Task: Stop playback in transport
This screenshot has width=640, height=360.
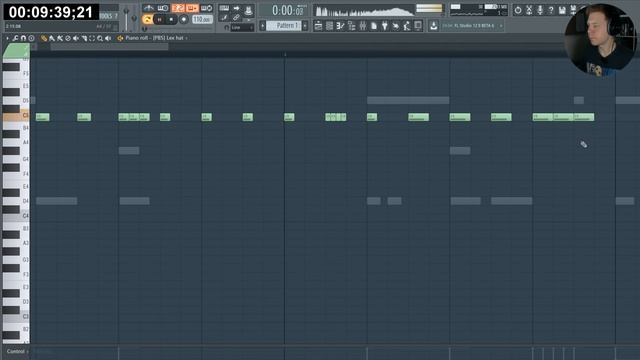Action: [171, 19]
